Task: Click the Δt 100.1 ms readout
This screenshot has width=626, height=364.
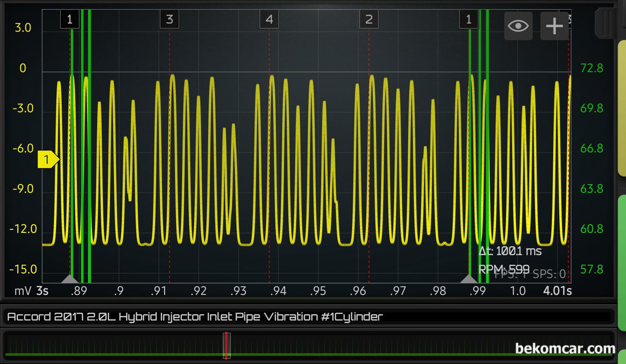Action: (510, 251)
